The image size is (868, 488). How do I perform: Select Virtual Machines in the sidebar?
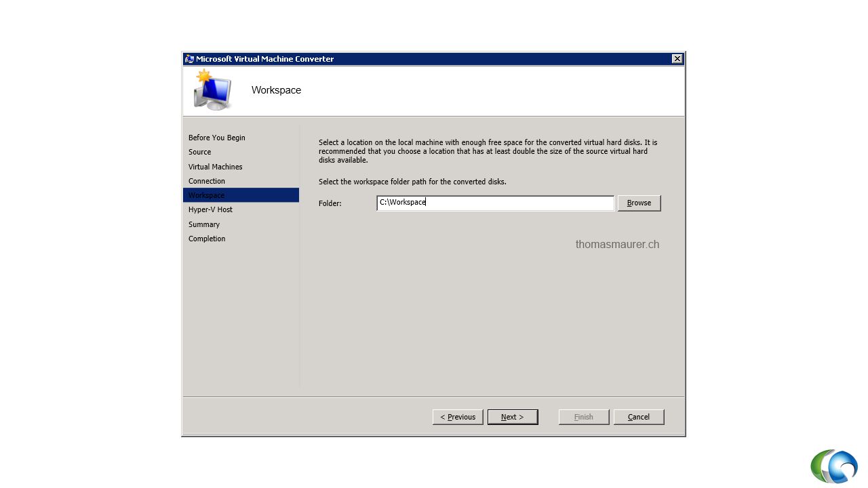(x=216, y=167)
